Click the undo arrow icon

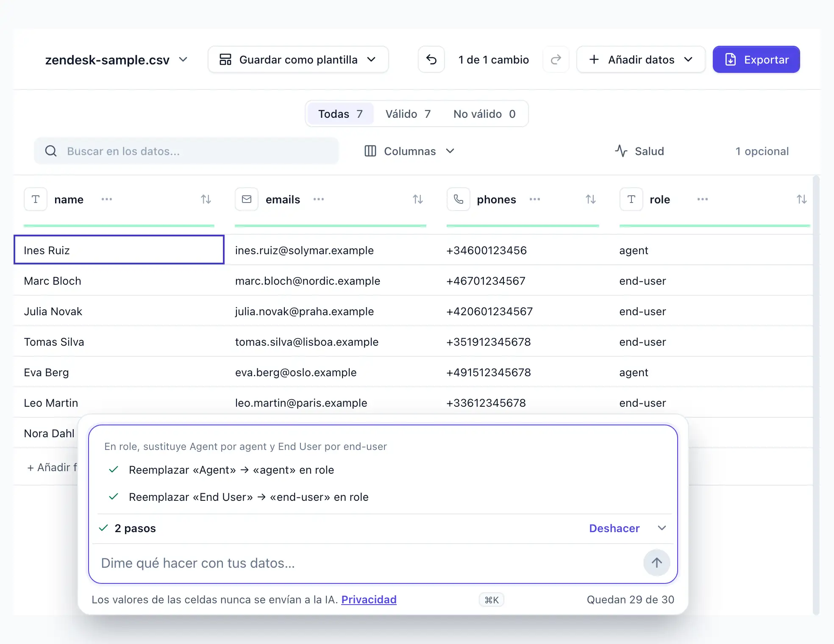pos(431,59)
